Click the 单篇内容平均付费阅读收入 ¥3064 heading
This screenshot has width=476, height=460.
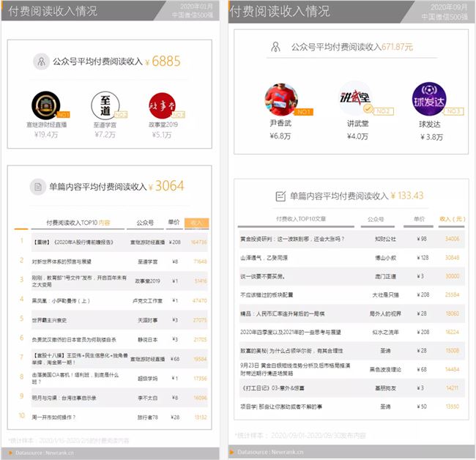116,186
